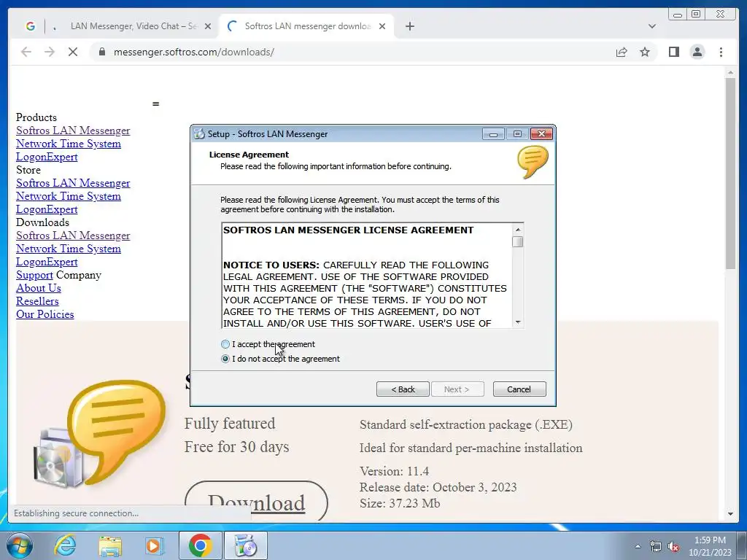The height and width of the screenshot is (560, 747).
Task: Open Network Time System under Downloads
Action: (x=69, y=248)
